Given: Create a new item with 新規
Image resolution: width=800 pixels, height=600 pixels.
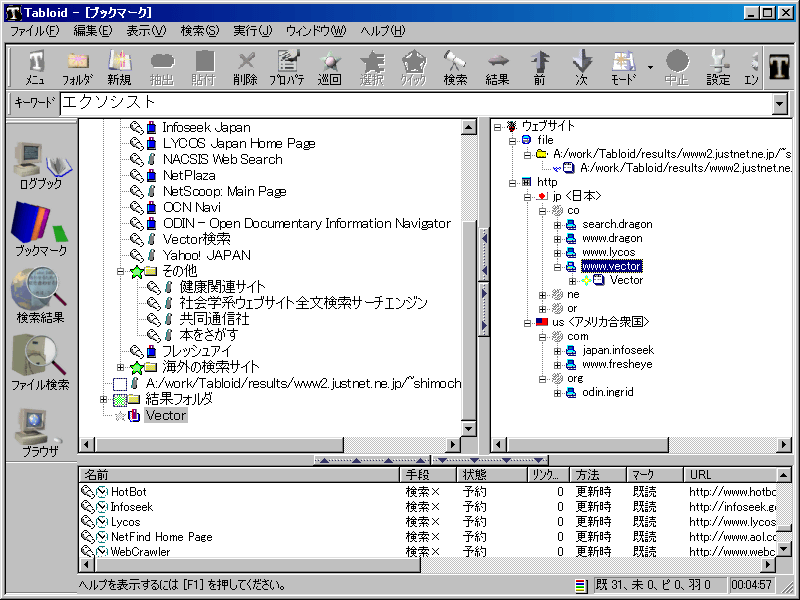Looking at the screenshot, I should pyautogui.click(x=119, y=67).
